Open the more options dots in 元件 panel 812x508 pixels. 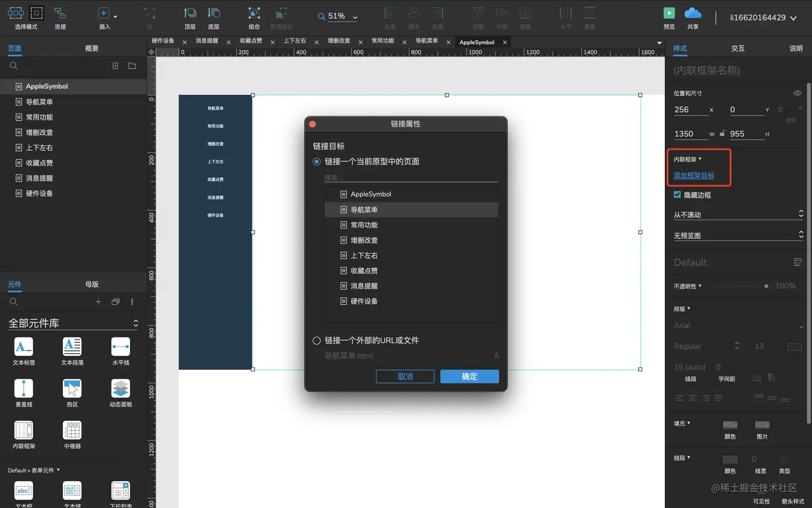pos(132,302)
